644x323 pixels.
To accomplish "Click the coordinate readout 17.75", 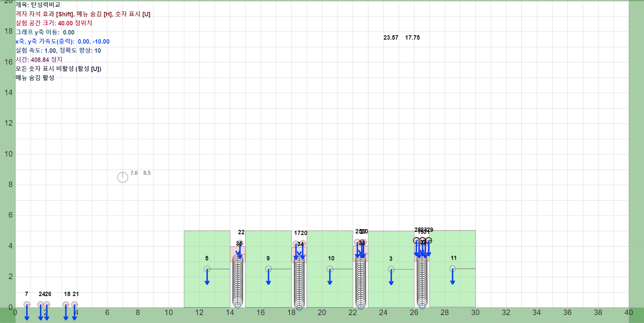I will click(x=412, y=38).
